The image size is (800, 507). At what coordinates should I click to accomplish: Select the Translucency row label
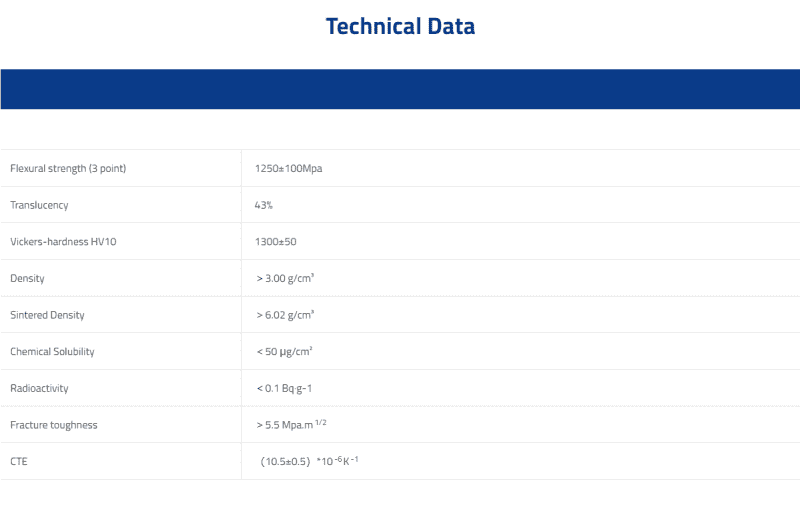[39, 205]
